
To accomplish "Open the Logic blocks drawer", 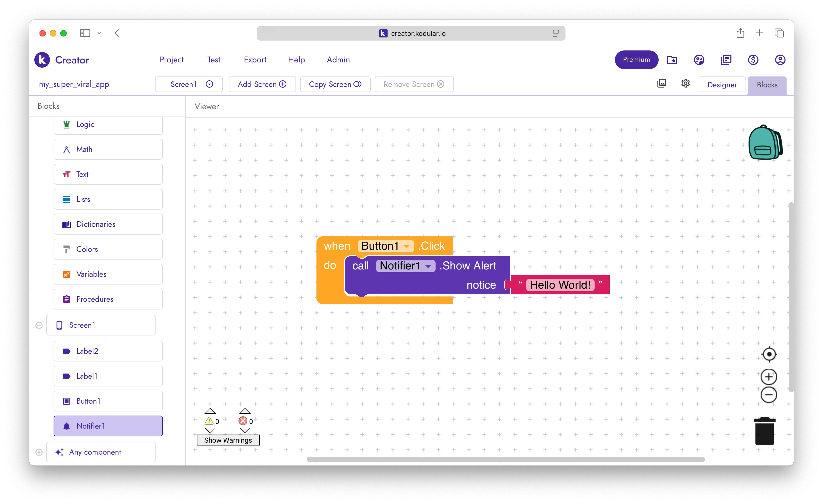I will (107, 124).
